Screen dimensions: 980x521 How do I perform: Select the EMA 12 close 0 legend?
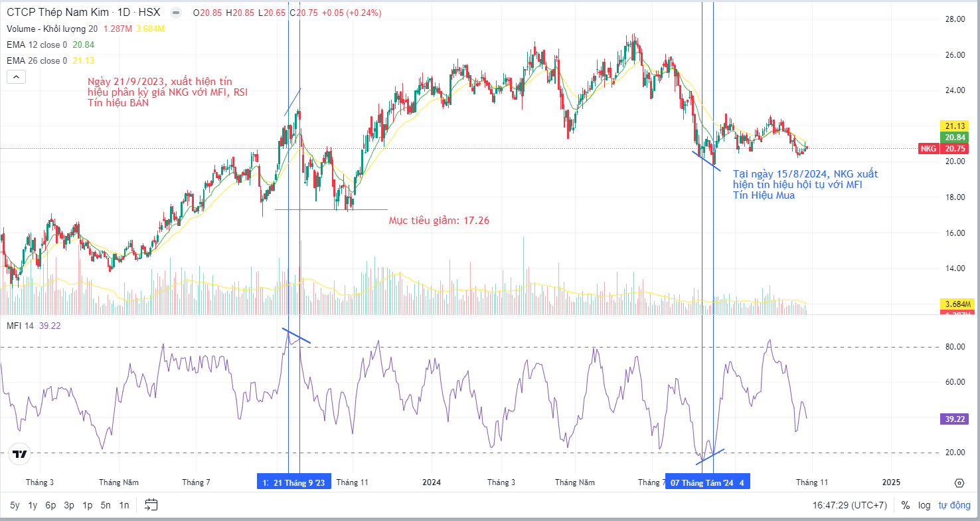(37, 45)
